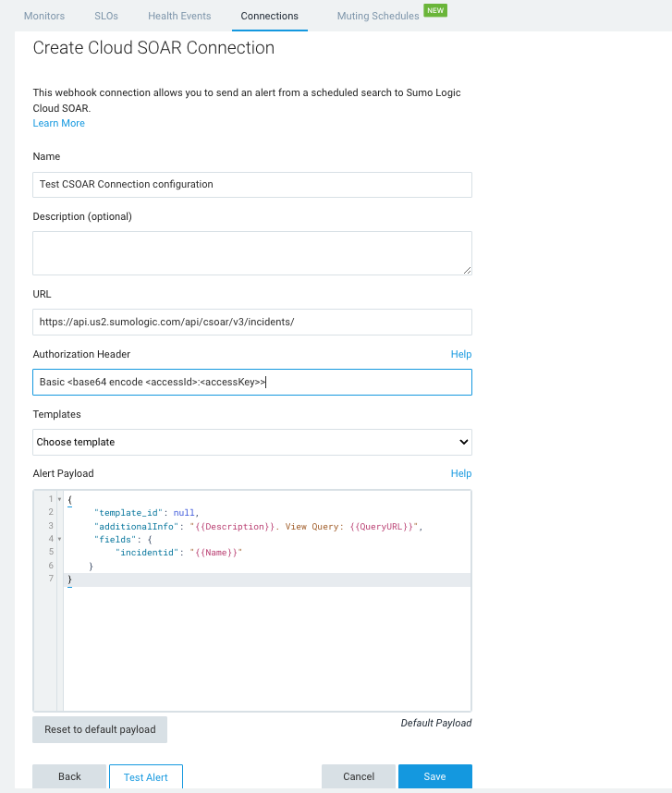Collapse the fields block fold arrow
672x793 pixels.
tap(59, 539)
